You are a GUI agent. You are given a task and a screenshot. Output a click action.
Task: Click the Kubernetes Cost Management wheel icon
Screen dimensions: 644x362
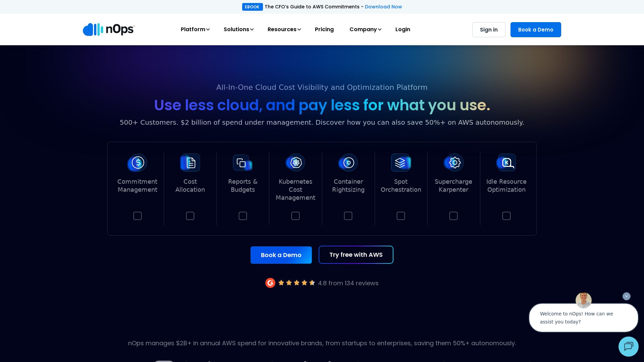click(296, 163)
